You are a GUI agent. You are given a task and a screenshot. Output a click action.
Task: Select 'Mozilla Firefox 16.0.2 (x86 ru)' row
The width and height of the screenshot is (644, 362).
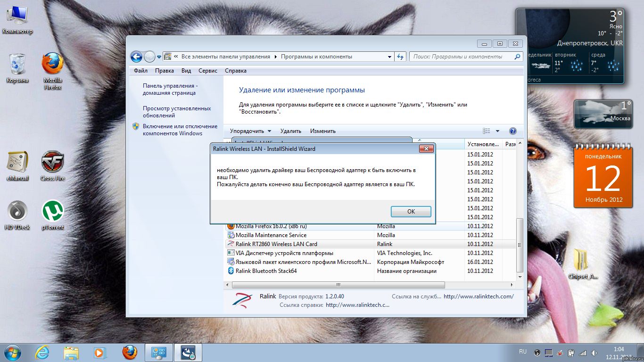pos(370,226)
